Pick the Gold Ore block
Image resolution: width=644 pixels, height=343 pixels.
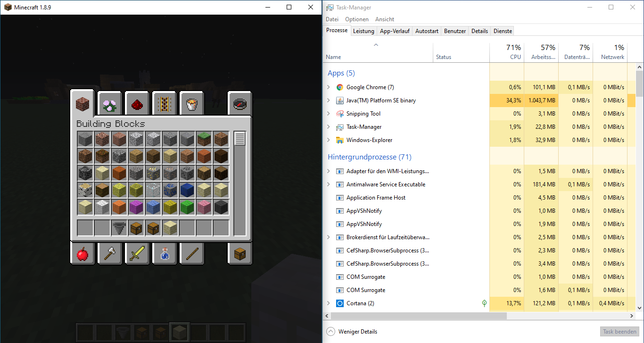[153, 173]
